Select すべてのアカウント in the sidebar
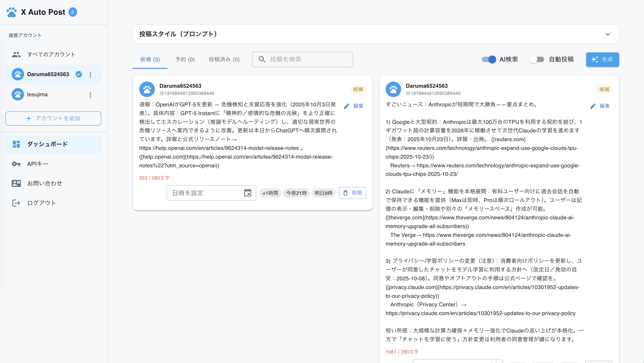This screenshot has height=363, width=644. tap(53, 54)
